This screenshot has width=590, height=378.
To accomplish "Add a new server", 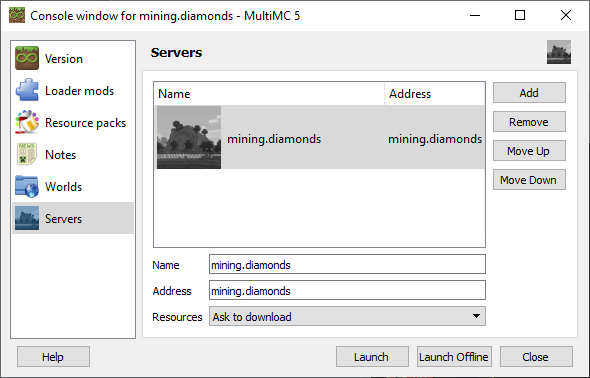I will coord(529,93).
